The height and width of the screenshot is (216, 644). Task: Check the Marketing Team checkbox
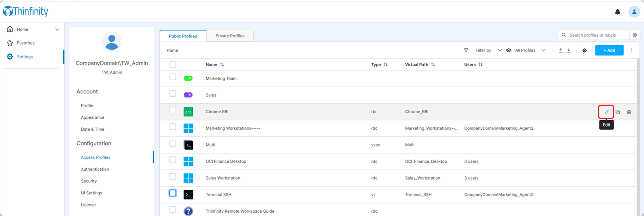coord(173,77)
